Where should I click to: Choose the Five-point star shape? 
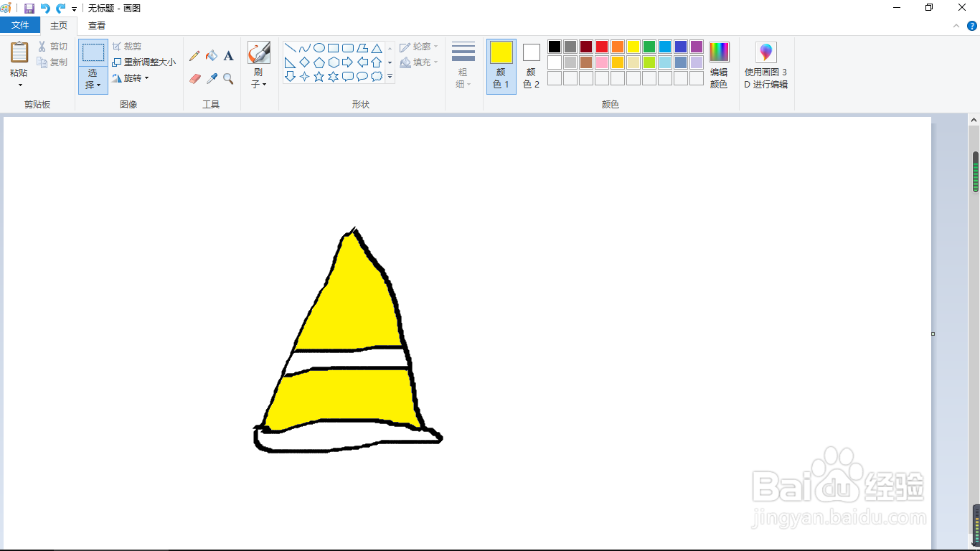click(319, 77)
